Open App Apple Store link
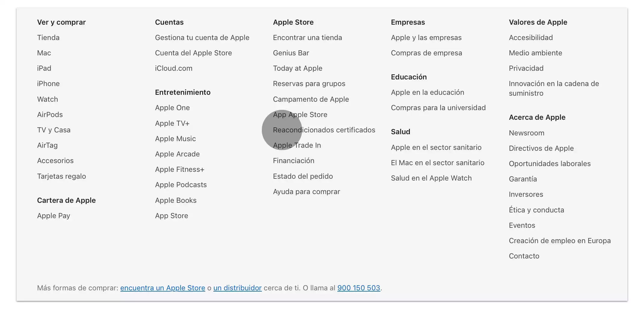 300,115
